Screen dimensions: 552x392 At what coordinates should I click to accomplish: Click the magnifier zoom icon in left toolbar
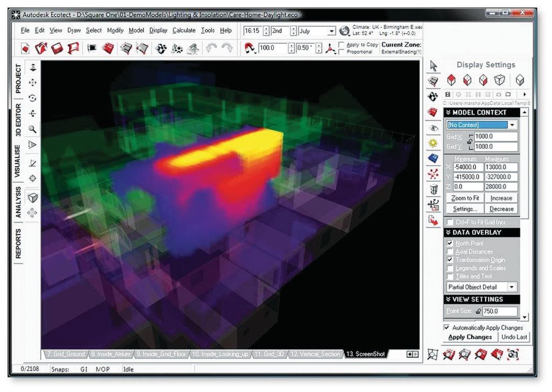click(32, 129)
